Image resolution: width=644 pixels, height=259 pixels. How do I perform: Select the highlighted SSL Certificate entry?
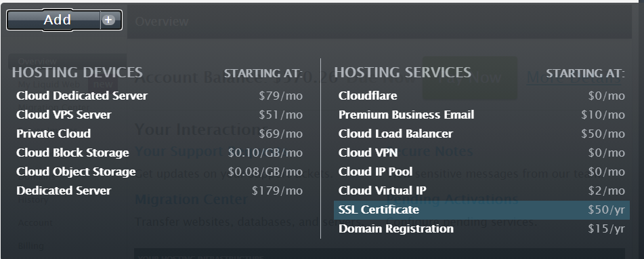481,210
